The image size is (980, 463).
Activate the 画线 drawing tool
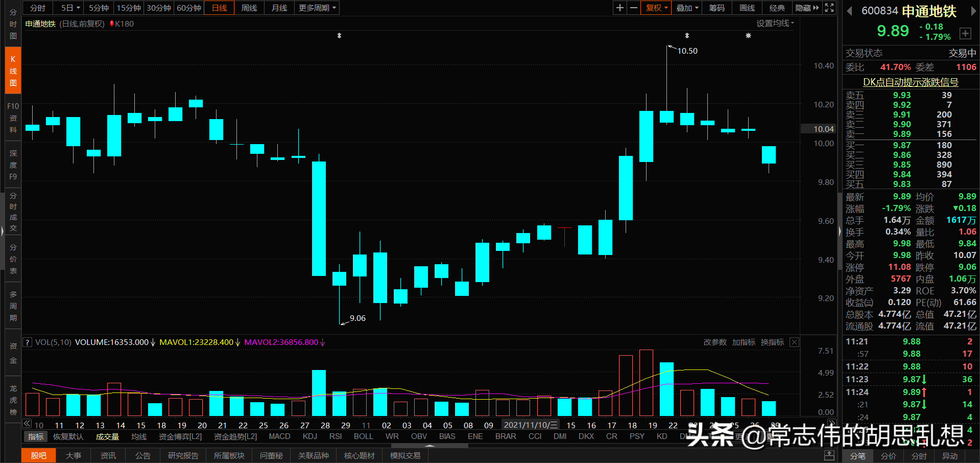746,8
